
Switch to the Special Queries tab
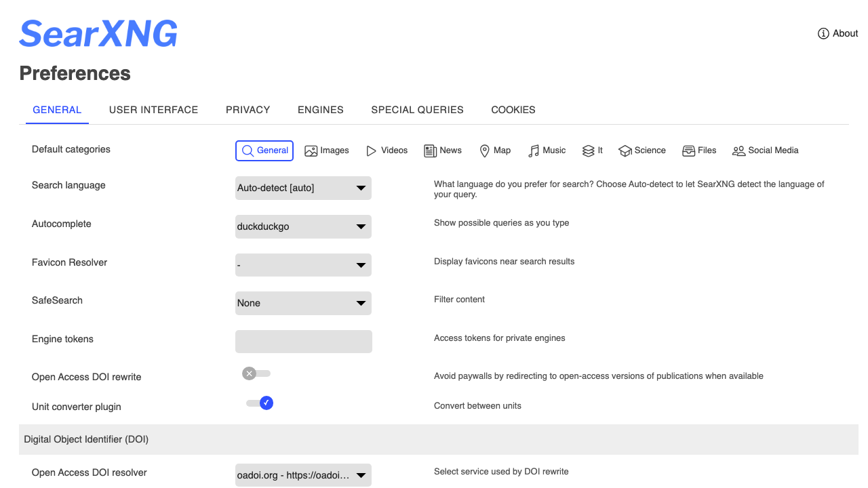coord(418,110)
